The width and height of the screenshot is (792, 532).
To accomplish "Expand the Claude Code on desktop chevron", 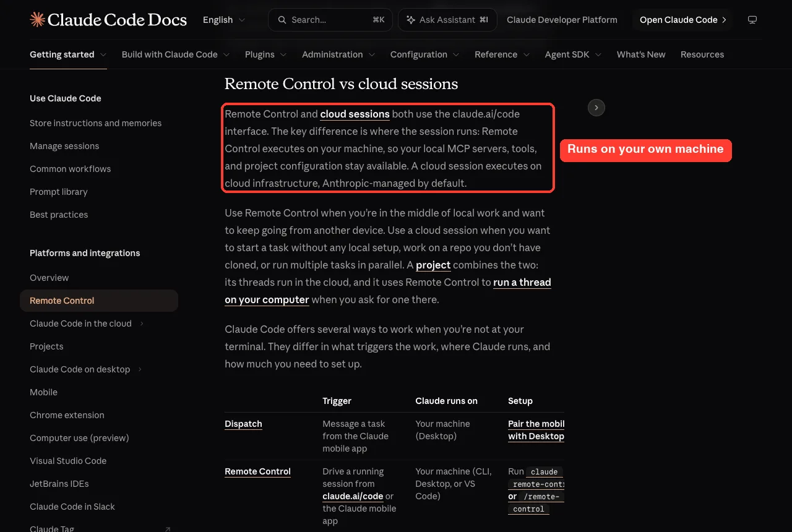I will (140, 369).
